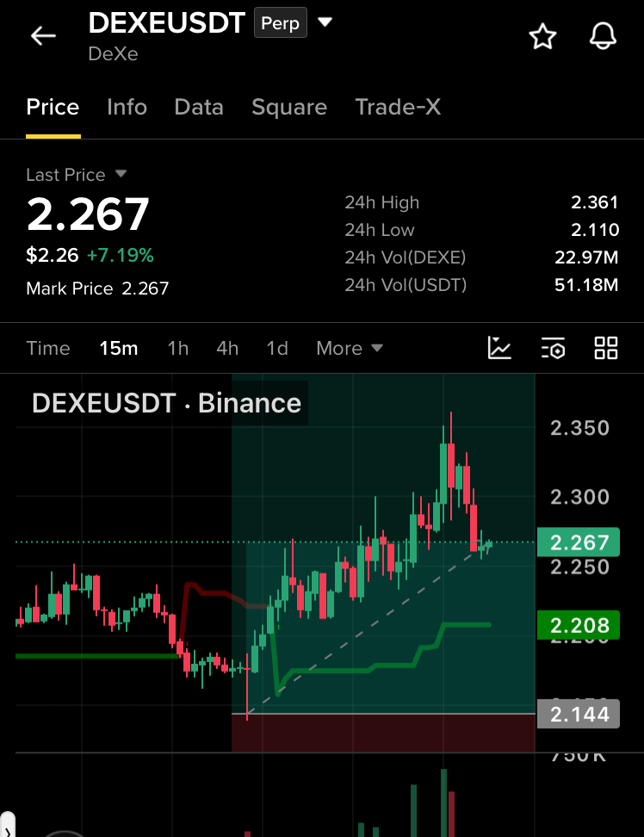Click the gray 2.144 axis label
This screenshot has width=644, height=837.
click(579, 714)
